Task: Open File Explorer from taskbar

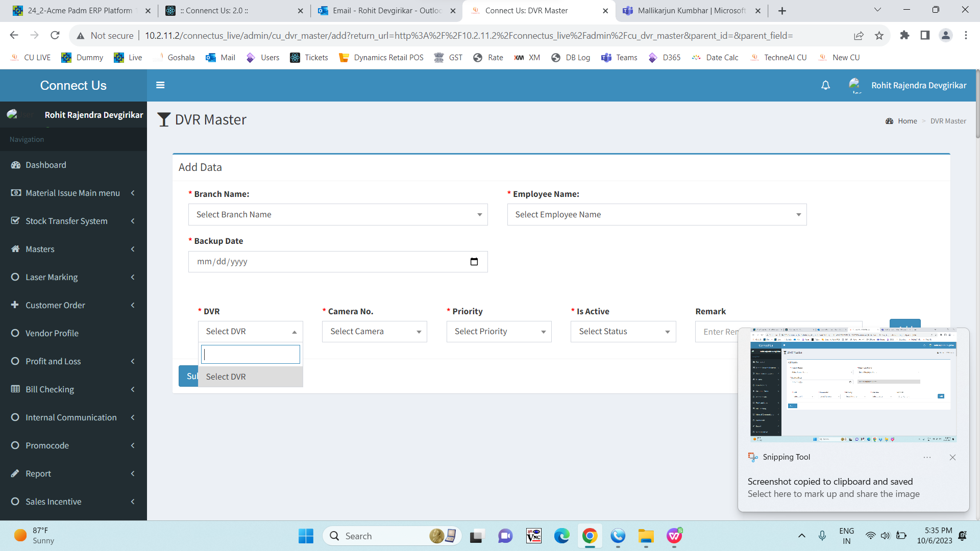Action: point(646,536)
